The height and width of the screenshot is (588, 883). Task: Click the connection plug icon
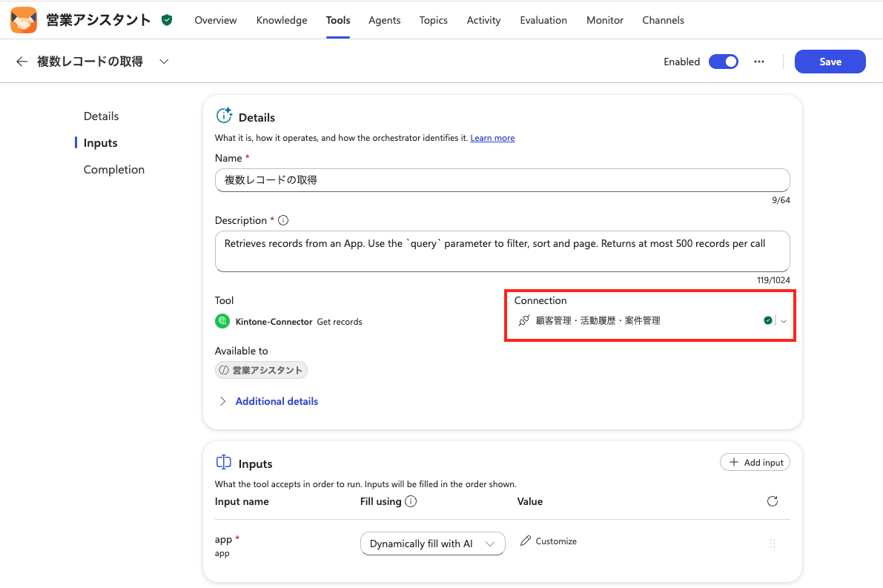coord(523,320)
